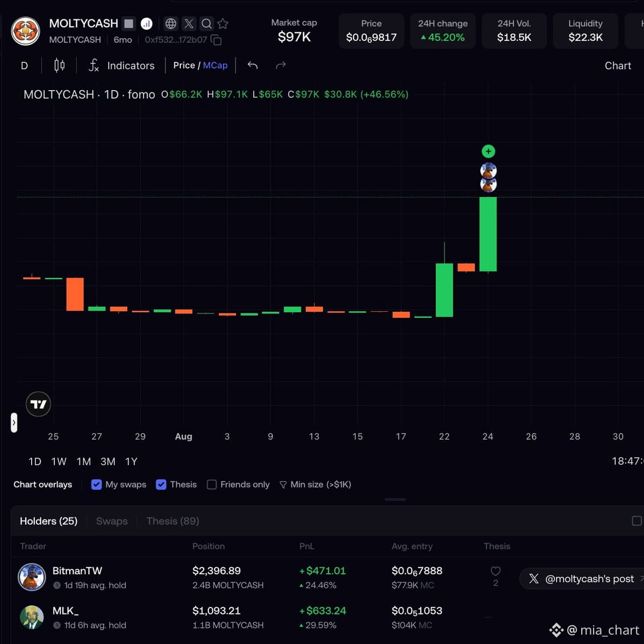Sort by the Avg. entry column header

(412, 546)
